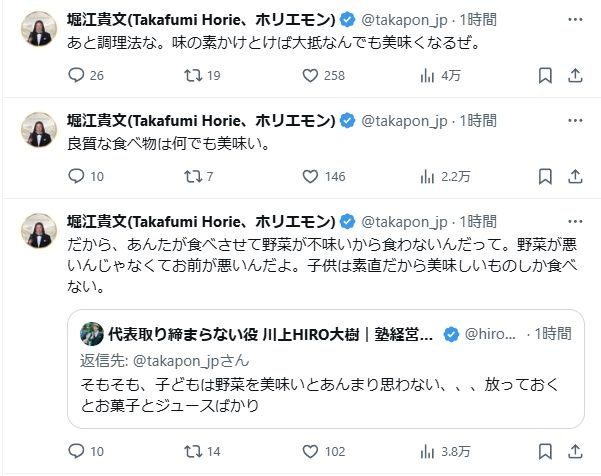Bookmark the 良質な食べ物 tweet
601x476 pixels.
(x=544, y=176)
